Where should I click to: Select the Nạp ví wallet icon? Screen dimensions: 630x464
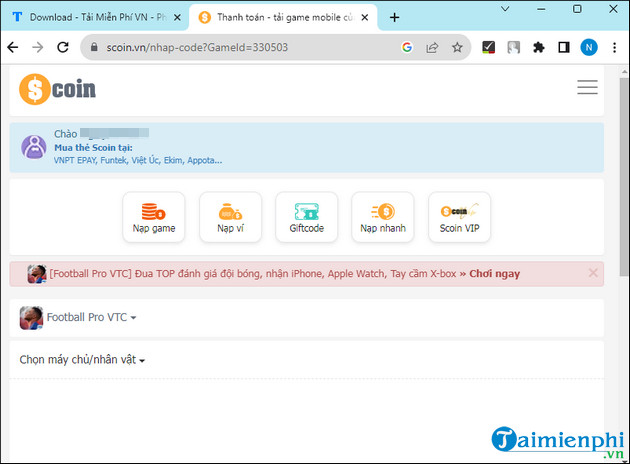click(x=230, y=217)
